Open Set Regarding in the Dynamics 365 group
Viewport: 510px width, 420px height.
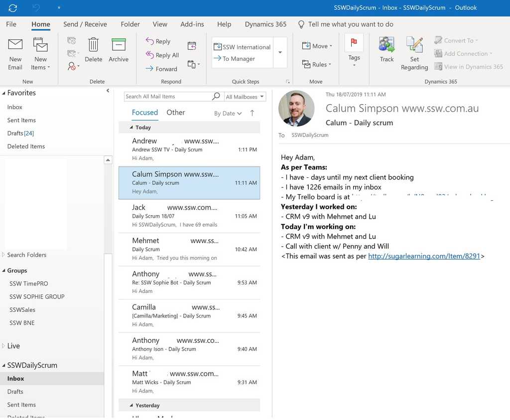point(414,52)
